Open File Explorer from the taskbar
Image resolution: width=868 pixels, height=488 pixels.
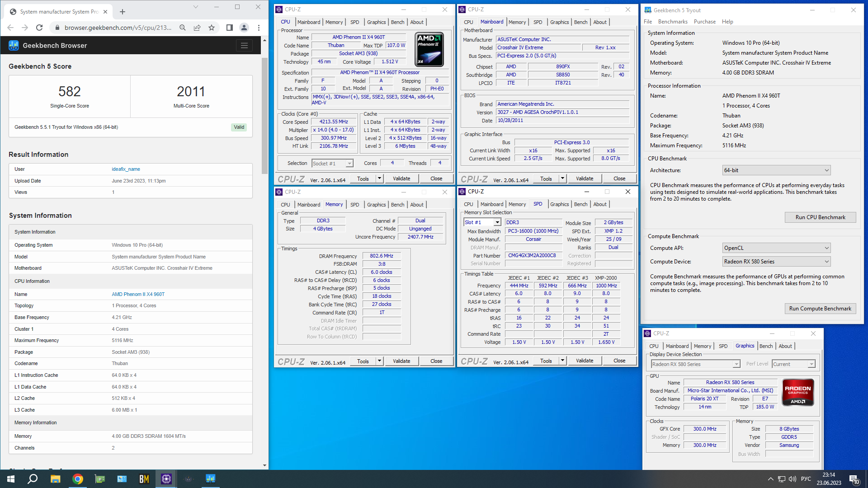(x=55, y=479)
